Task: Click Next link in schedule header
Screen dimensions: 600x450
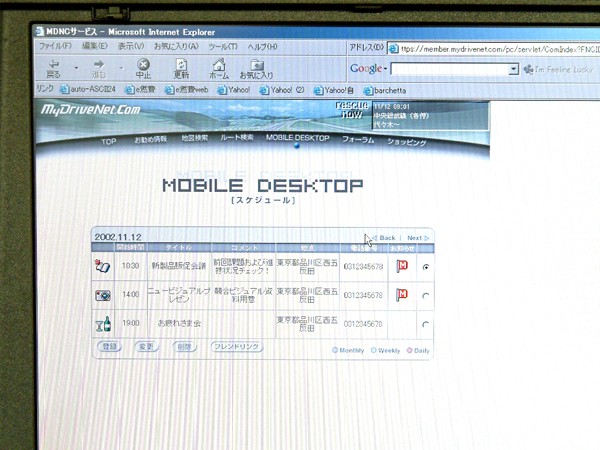Action: (x=418, y=238)
